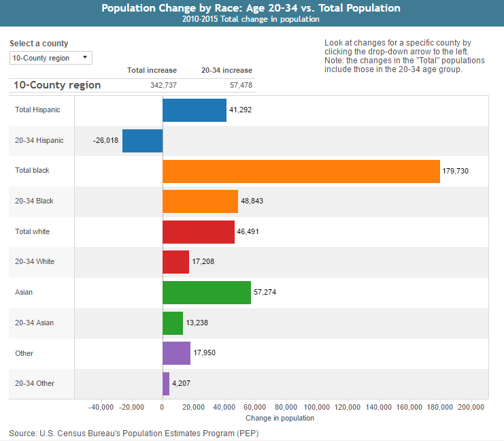Select the Asian green bar
Image resolution: width=504 pixels, height=441 pixels.
point(207,293)
